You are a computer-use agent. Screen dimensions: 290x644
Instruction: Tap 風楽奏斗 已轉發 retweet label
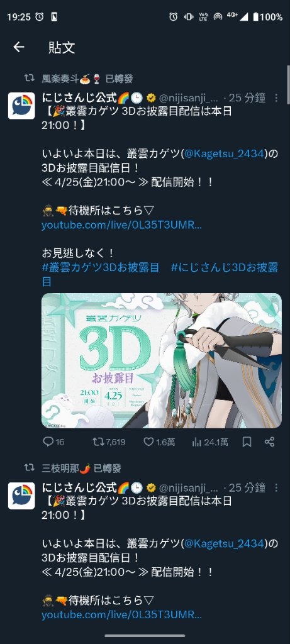click(87, 79)
